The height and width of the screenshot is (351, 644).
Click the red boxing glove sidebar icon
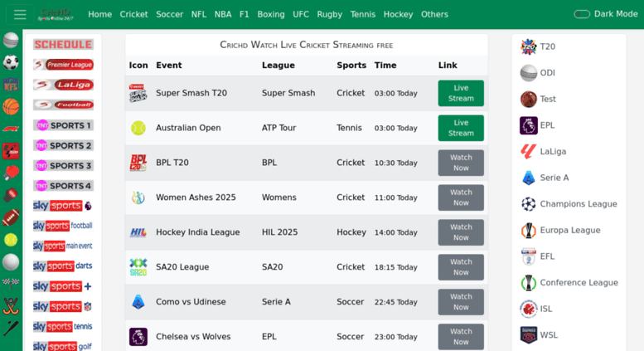pos(11,173)
